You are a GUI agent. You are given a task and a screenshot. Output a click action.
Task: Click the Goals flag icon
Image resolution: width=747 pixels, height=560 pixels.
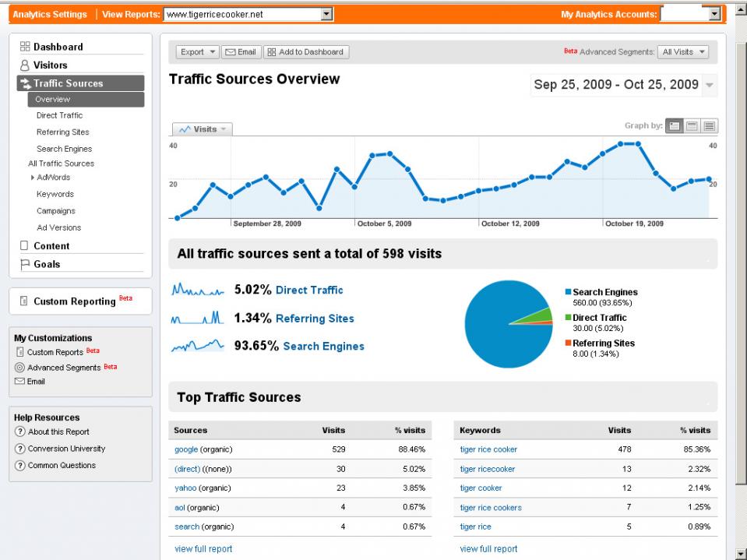(x=24, y=264)
